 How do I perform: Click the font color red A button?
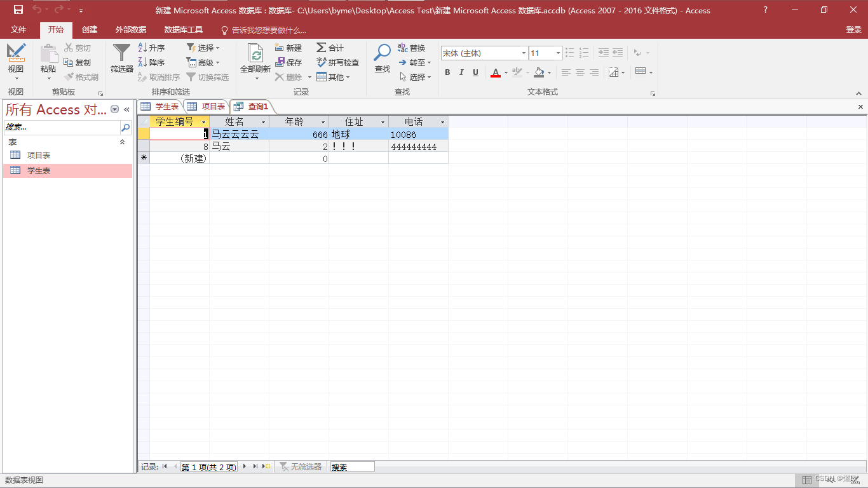click(496, 72)
